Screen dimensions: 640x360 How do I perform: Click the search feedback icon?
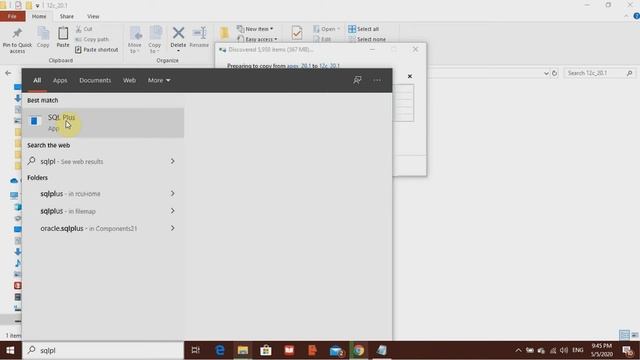tap(357, 80)
